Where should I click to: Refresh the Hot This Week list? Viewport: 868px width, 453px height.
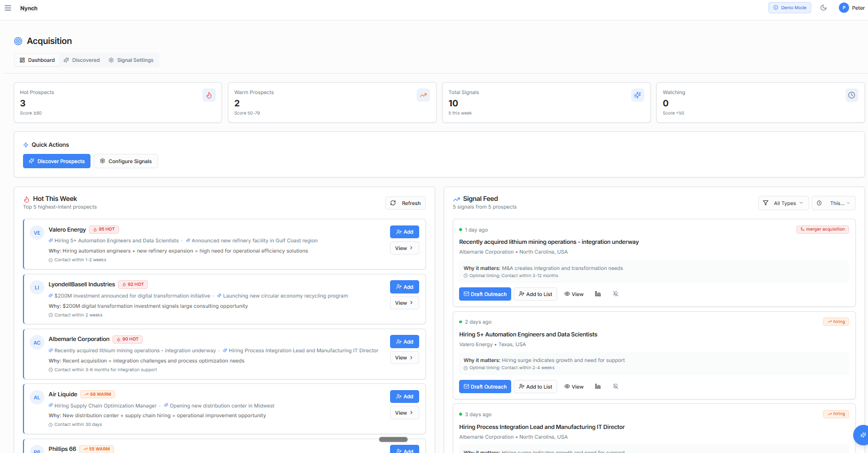pos(405,203)
